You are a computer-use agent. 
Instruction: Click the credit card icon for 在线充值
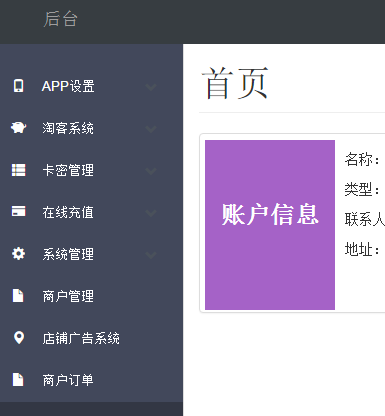click(19, 211)
